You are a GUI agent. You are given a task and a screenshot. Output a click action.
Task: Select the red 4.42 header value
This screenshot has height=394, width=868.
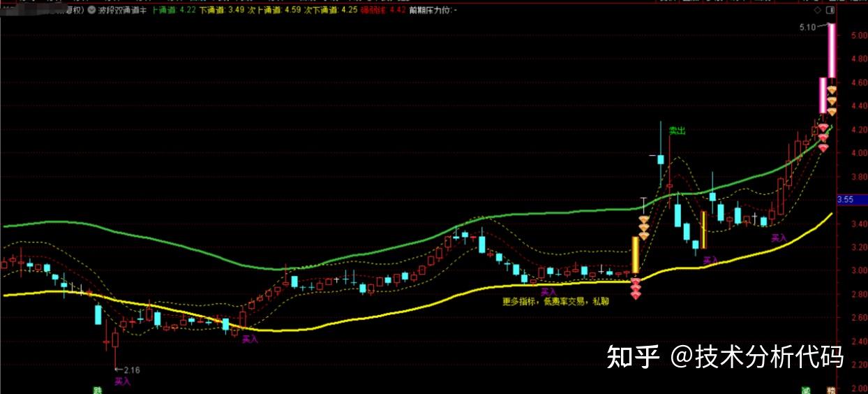398,11
